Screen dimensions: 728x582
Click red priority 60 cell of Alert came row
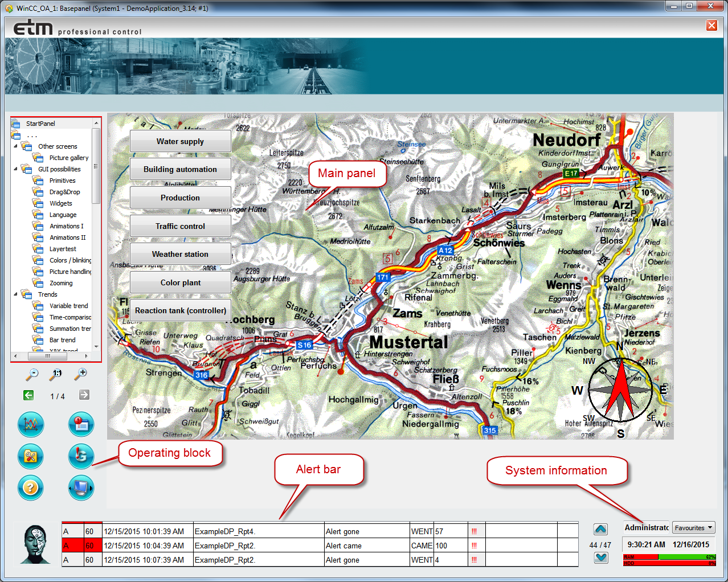[x=93, y=546]
